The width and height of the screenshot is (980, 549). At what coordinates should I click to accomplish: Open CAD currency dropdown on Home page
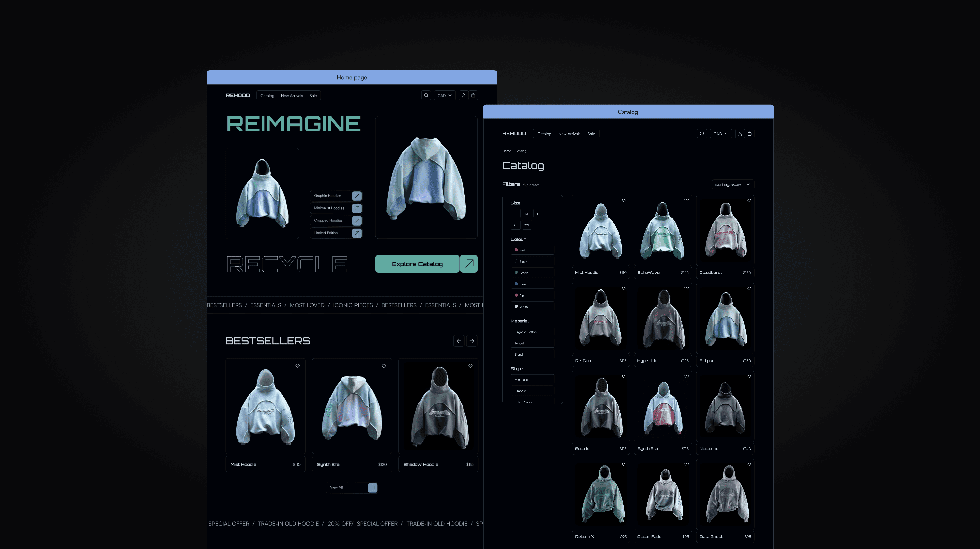(x=444, y=95)
